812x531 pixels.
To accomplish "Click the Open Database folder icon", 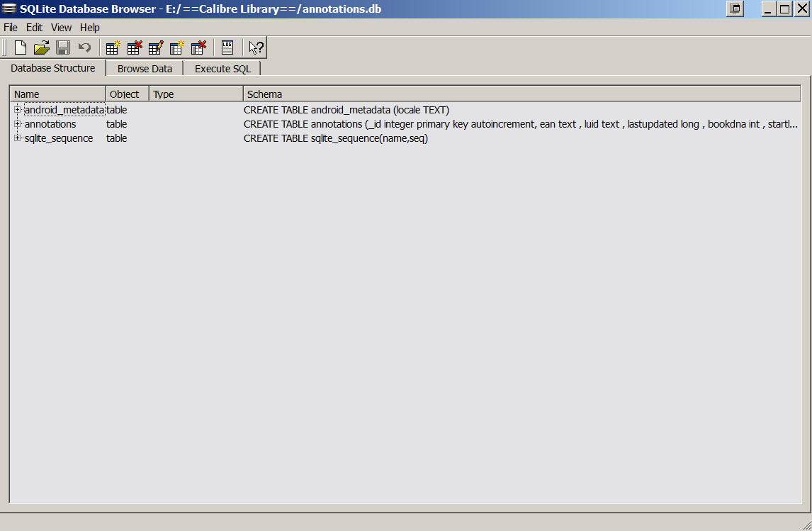I will (41, 47).
